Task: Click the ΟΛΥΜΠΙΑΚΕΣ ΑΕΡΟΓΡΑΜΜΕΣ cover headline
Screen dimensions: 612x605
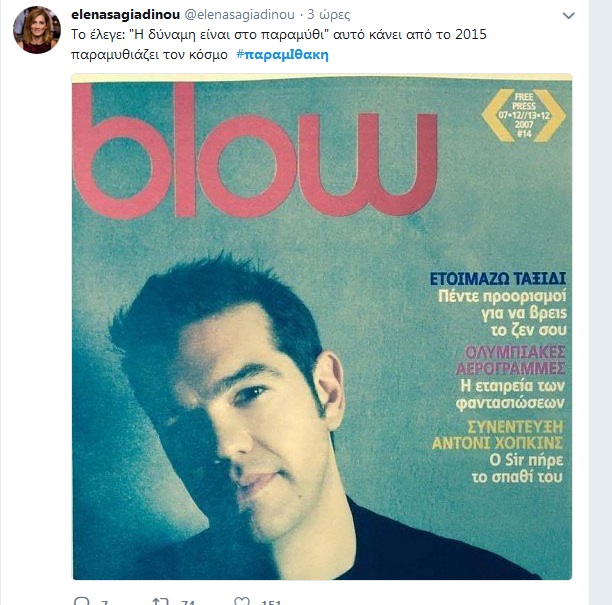Action: pyautogui.click(x=511, y=360)
